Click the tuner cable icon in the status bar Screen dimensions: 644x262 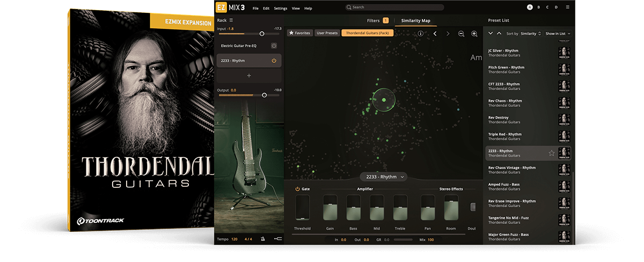tap(277, 239)
